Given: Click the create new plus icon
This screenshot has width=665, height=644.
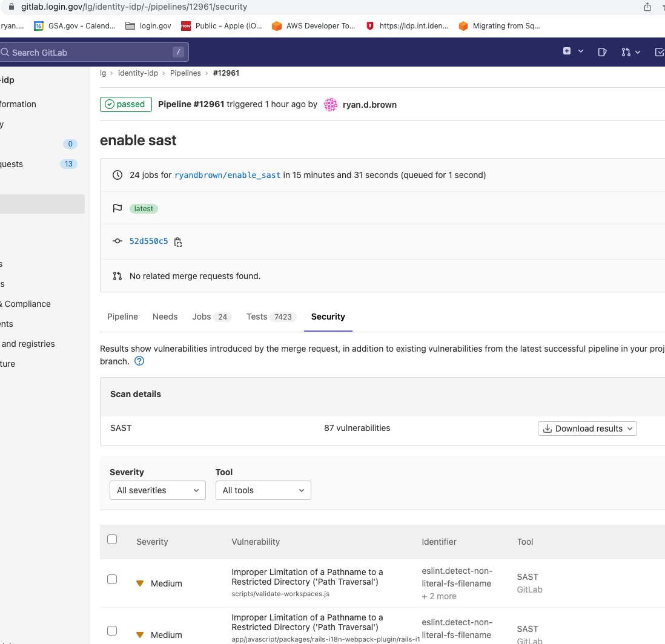Looking at the screenshot, I should [x=567, y=51].
